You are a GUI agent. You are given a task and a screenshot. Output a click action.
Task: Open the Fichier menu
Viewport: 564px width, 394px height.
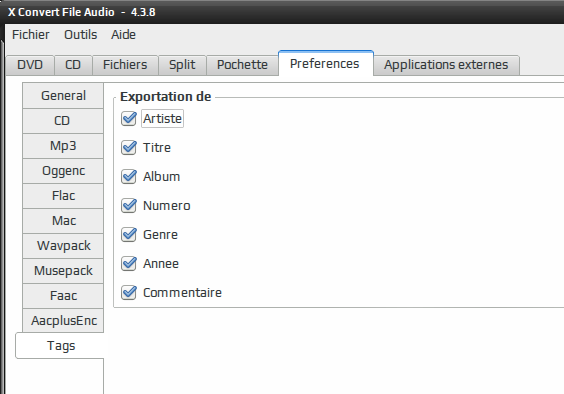tap(31, 35)
